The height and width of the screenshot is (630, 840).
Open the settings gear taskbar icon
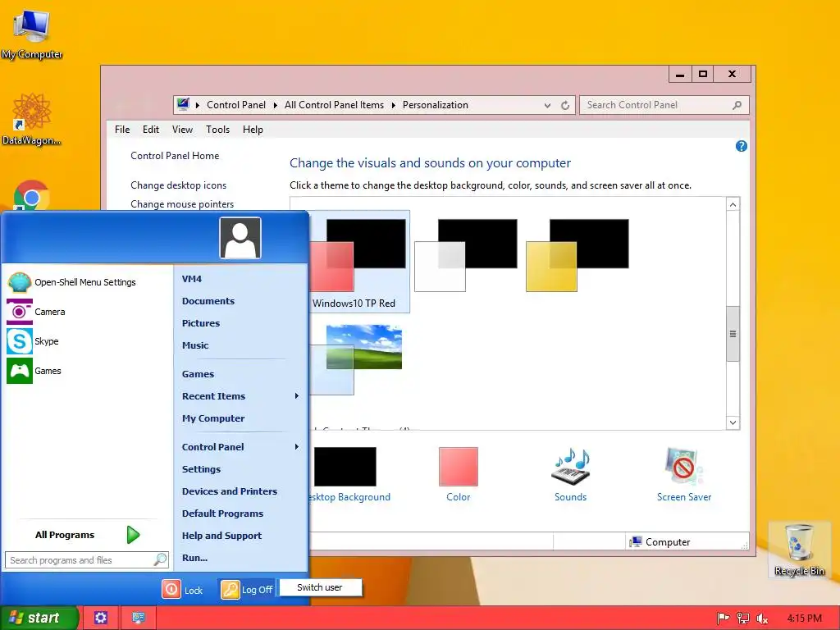[x=101, y=618]
